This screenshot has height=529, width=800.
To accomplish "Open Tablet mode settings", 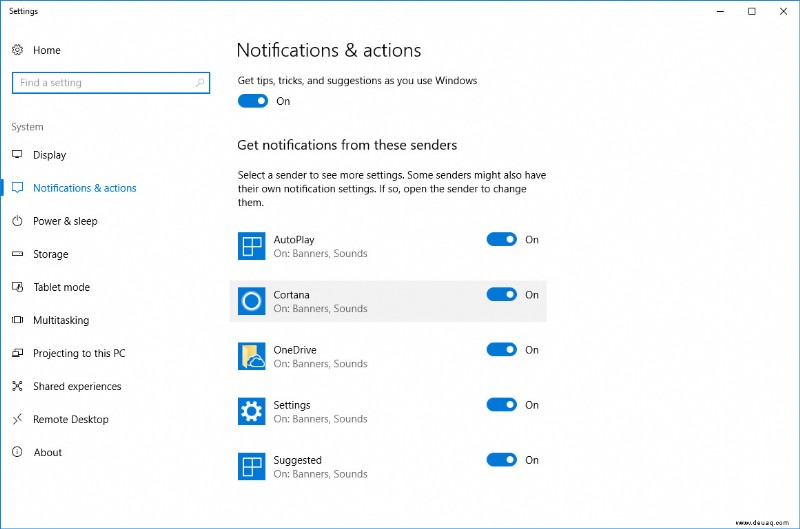I will tap(61, 287).
